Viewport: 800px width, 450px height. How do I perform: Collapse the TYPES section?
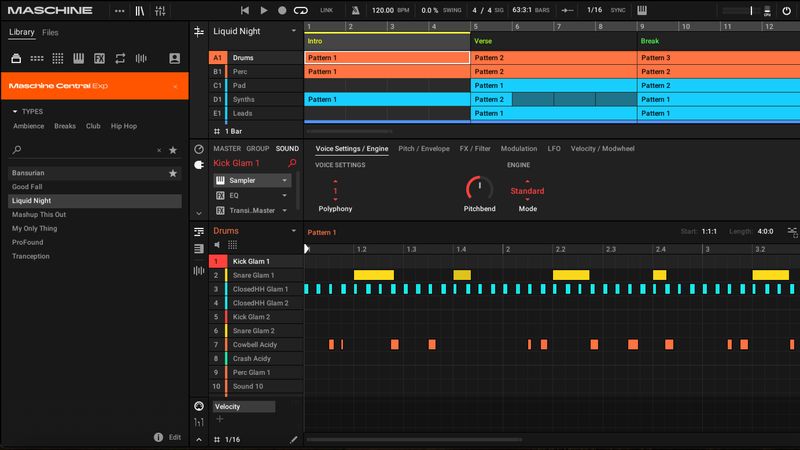pyautogui.click(x=15, y=111)
